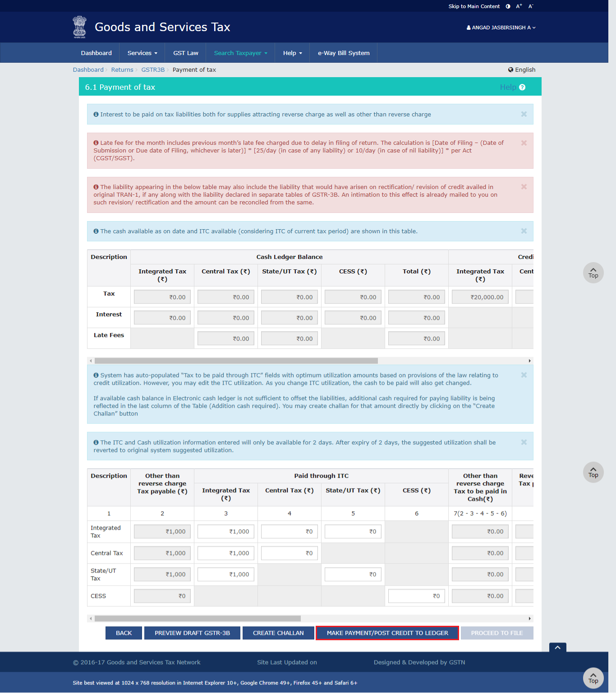Screen dimensions: 616x693
Task: Increase font size with A+ icon
Action: point(519,6)
